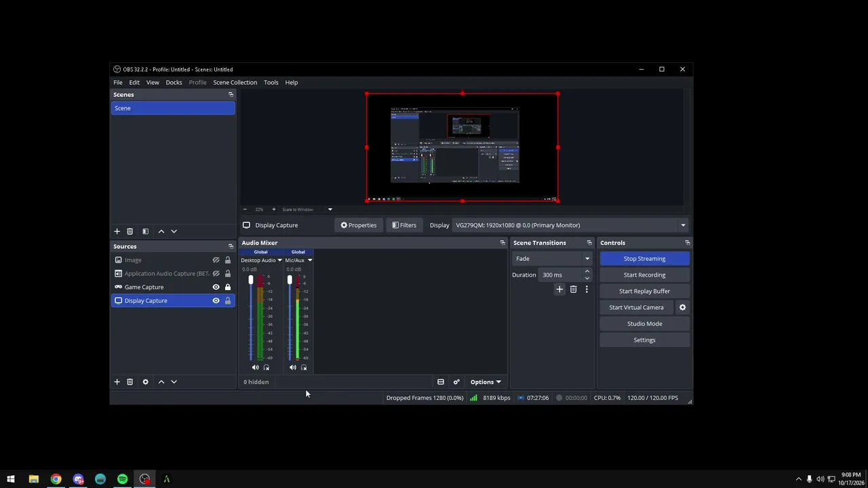Open the Filters button for Display Capture
Image resolution: width=868 pixels, height=488 pixels.
point(404,225)
